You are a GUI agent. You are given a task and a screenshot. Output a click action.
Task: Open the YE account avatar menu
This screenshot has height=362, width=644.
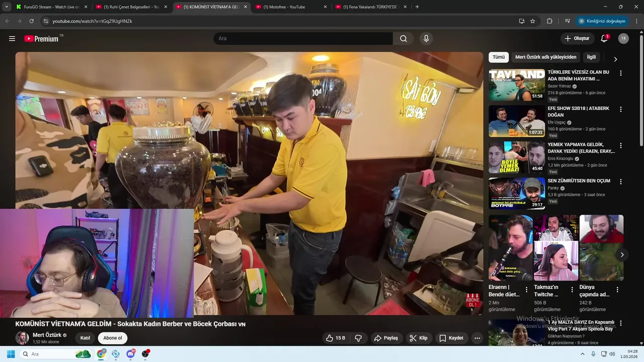(623, 39)
